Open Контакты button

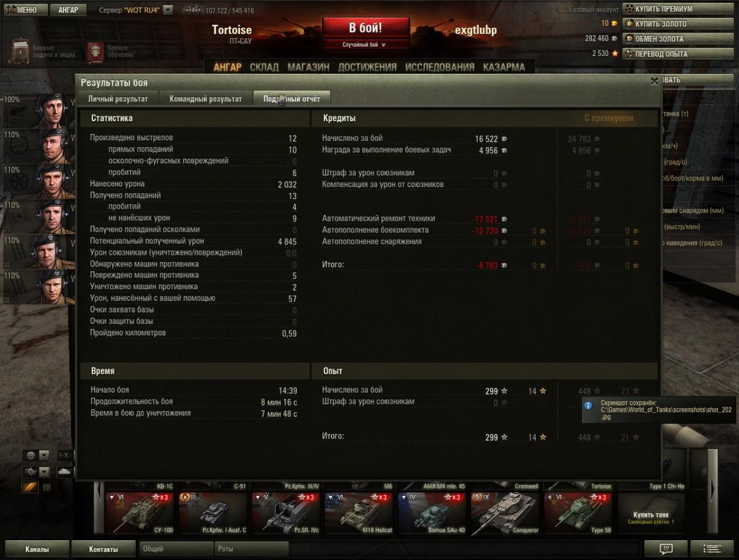pos(103,549)
